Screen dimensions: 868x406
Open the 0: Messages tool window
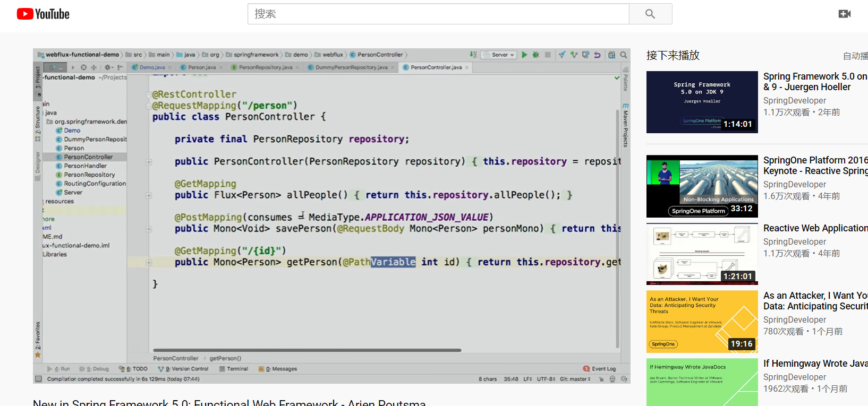point(278,369)
